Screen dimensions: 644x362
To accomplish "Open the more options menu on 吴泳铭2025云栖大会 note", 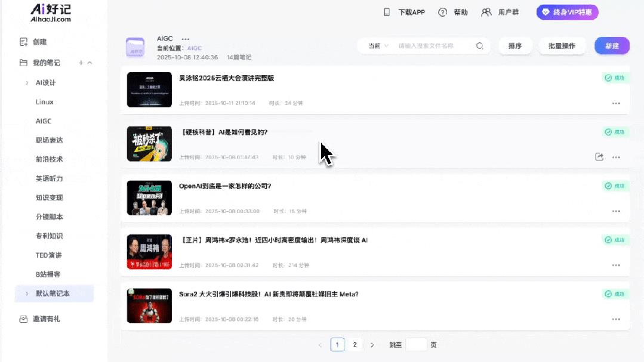I will pos(616,103).
